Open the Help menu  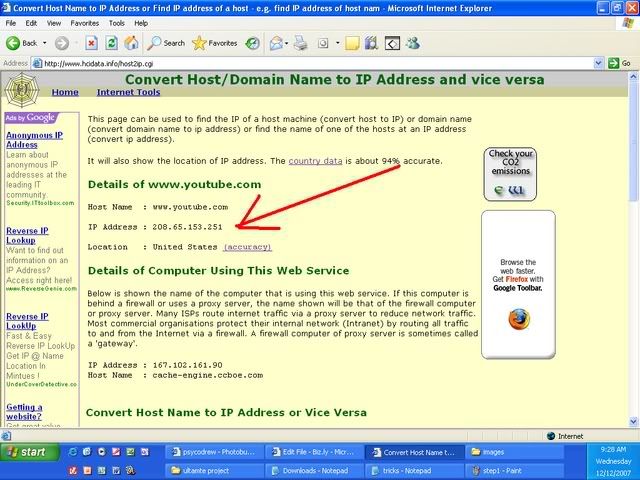coord(141,23)
